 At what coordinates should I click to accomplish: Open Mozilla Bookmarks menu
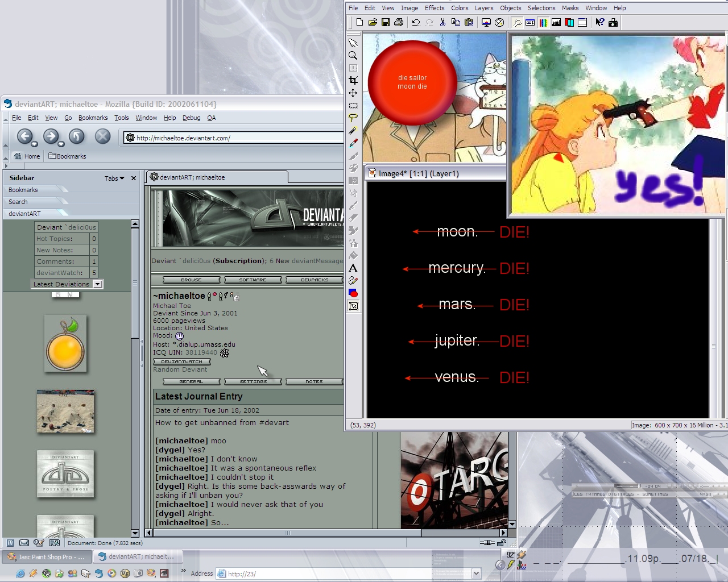click(x=93, y=118)
